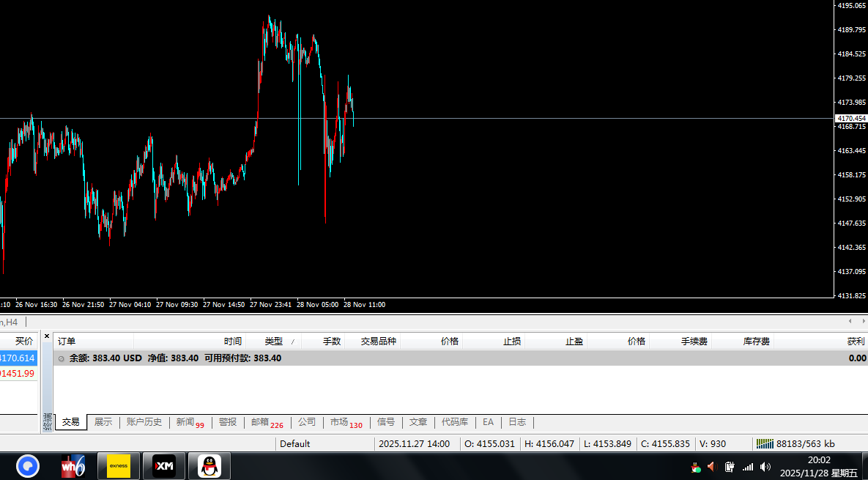Viewport: 868px width, 480px height.
Task: Click the 获利 column header
Action: [x=855, y=341]
